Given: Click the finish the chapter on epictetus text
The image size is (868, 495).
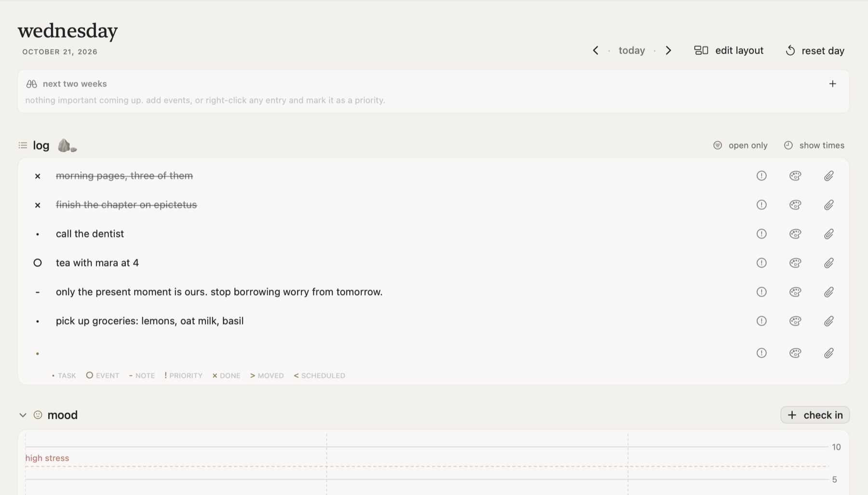Looking at the screenshot, I should [x=126, y=205].
